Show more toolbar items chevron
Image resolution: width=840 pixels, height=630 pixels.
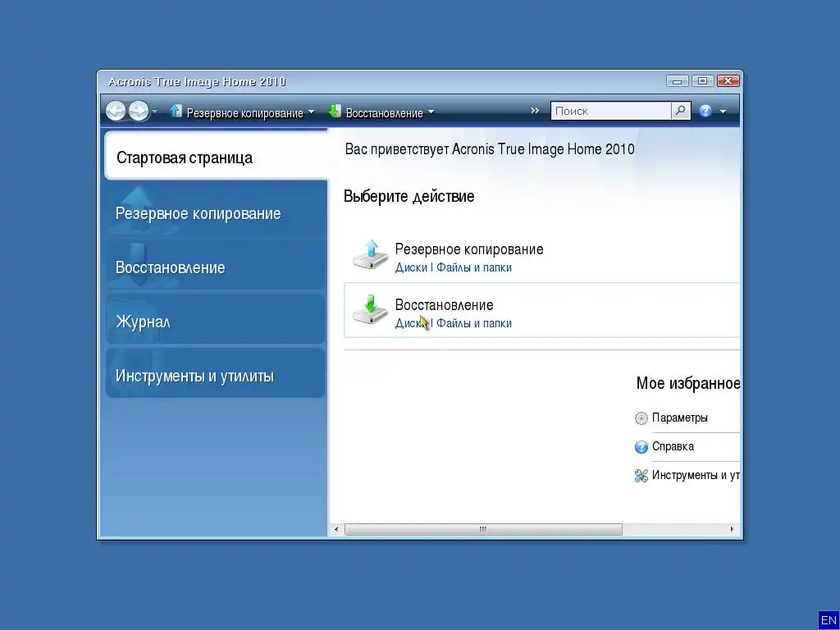coord(535,111)
